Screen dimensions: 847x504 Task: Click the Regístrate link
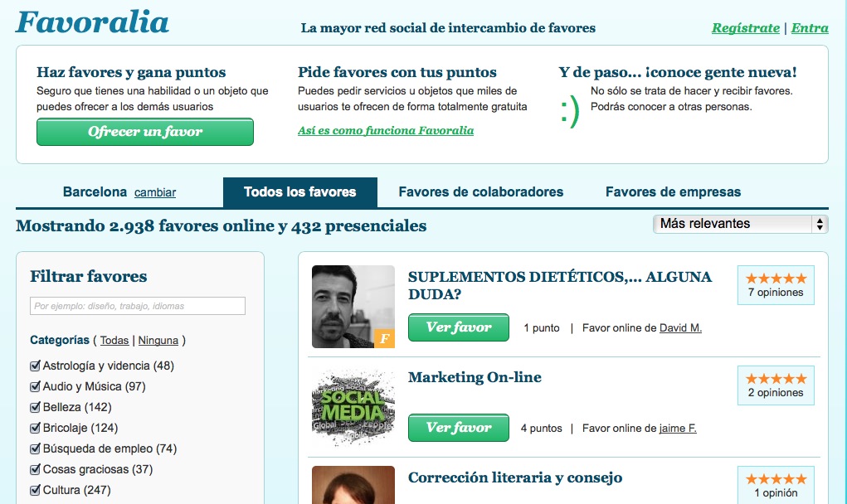[x=745, y=28]
